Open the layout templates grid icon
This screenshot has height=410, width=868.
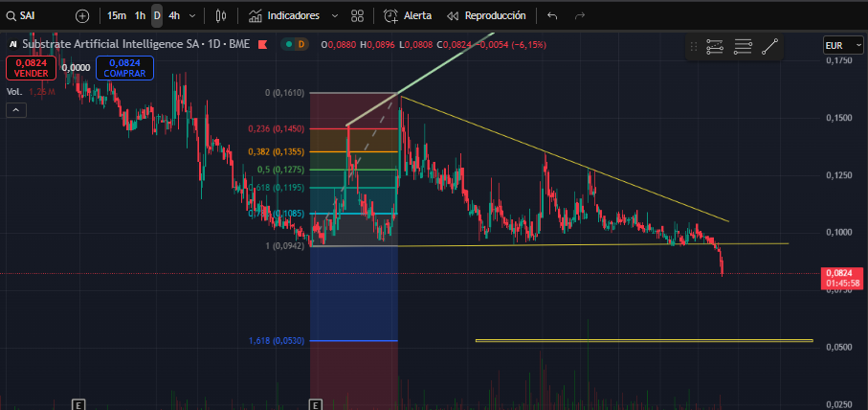coord(358,16)
